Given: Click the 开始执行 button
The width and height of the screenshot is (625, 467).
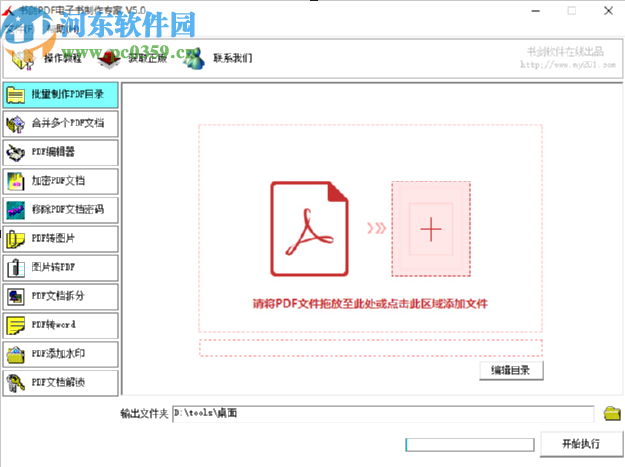Looking at the screenshot, I should point(581,443).
